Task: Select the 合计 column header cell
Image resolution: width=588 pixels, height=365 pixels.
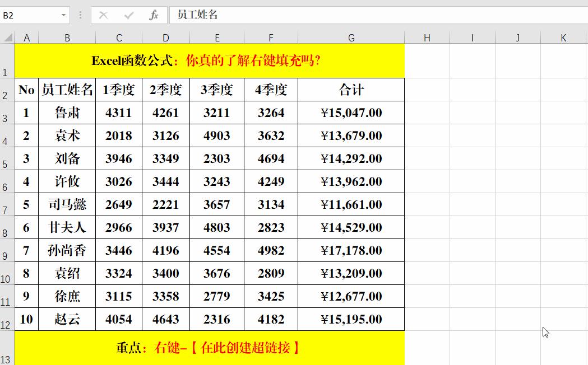Action: [351, 89]
